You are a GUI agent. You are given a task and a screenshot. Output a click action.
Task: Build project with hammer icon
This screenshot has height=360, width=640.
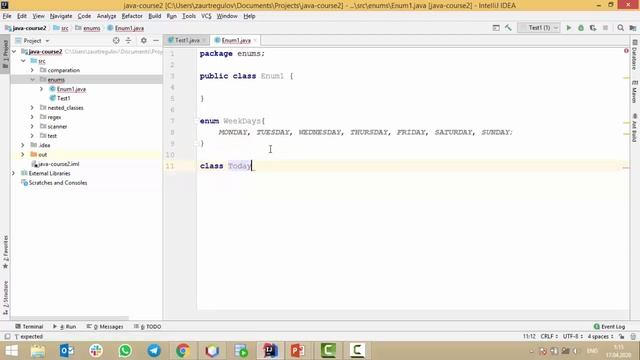point(508,28)
